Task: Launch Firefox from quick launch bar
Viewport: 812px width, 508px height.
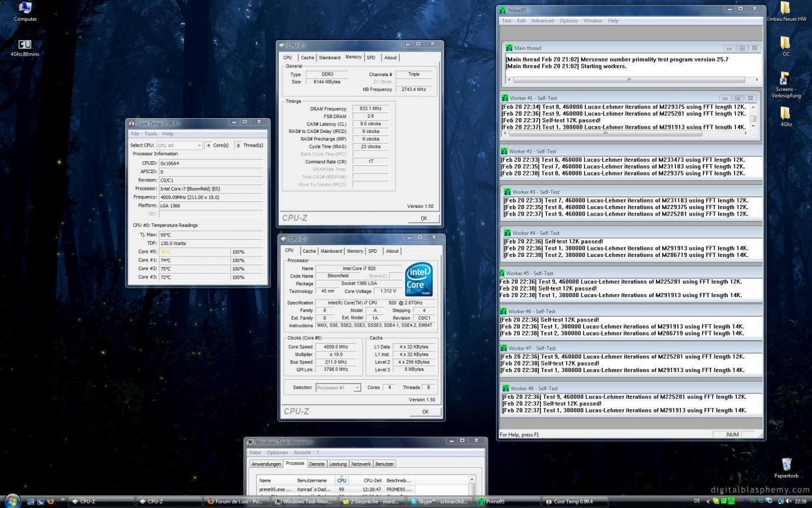Action: point(50,501)
